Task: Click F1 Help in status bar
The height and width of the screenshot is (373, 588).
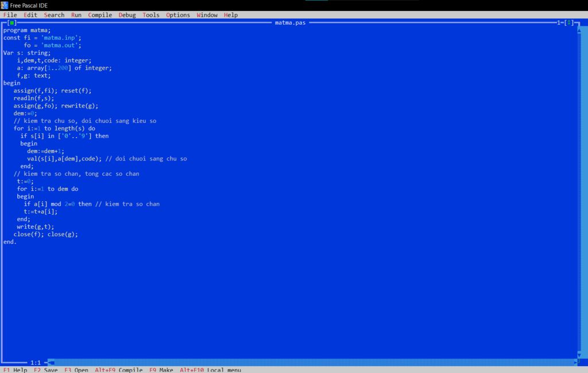Action: click(16, 370)
